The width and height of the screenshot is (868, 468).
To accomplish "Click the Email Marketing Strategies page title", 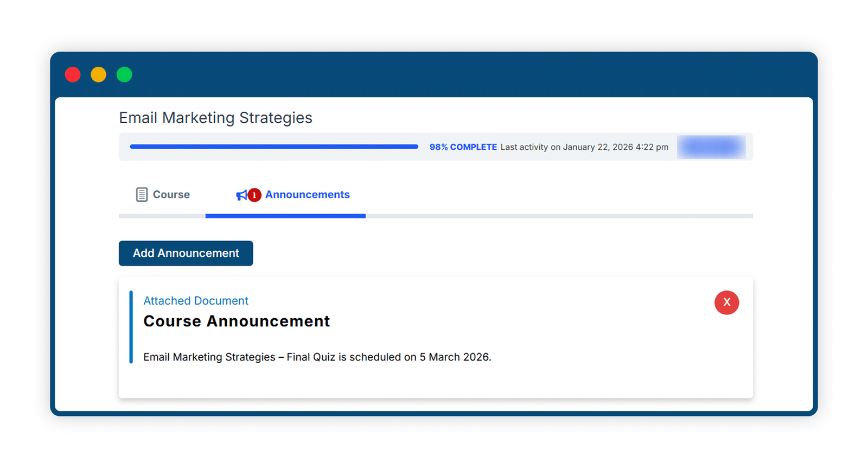I will (x=215, y=118).
